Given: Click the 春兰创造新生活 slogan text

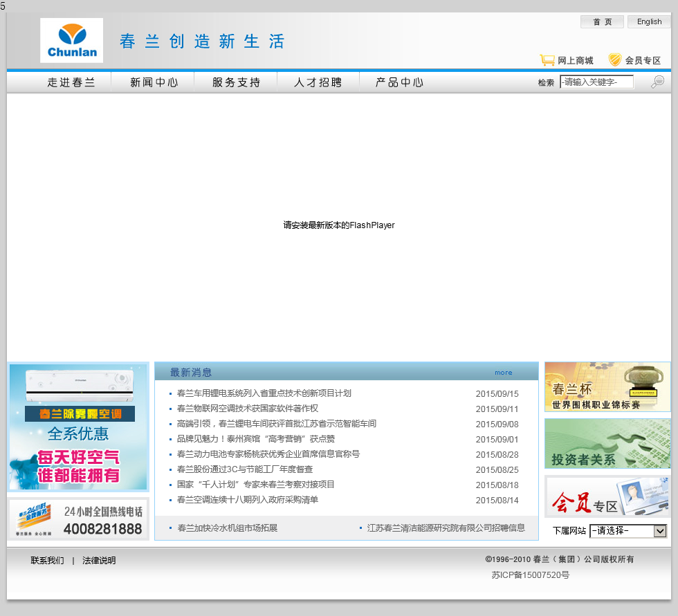Looking at the screenshot, I should [x=202, y=41].
